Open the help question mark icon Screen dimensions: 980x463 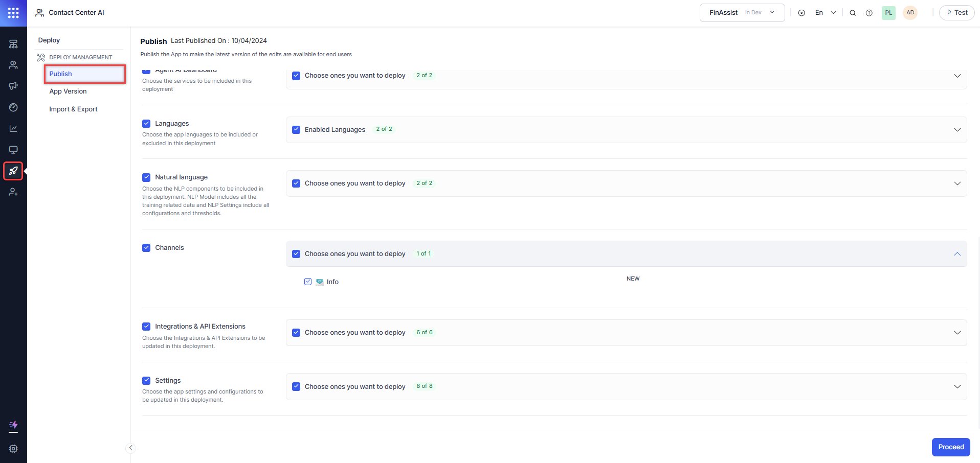pyautogui.click(x=869, y=13)
